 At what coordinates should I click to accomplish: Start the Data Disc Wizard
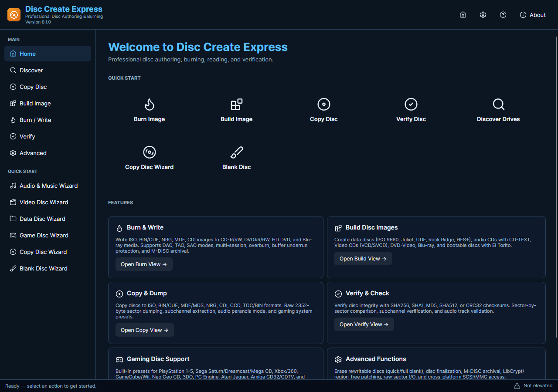[48, 219]
